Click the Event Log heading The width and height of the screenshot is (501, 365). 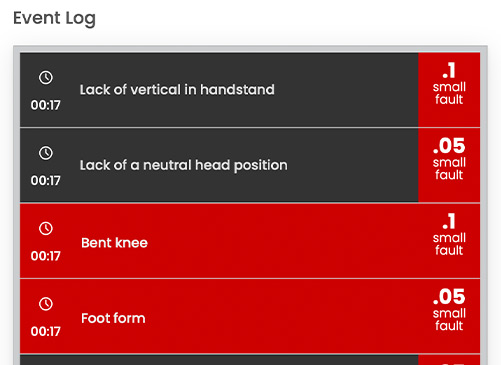(x=54, y=18)
